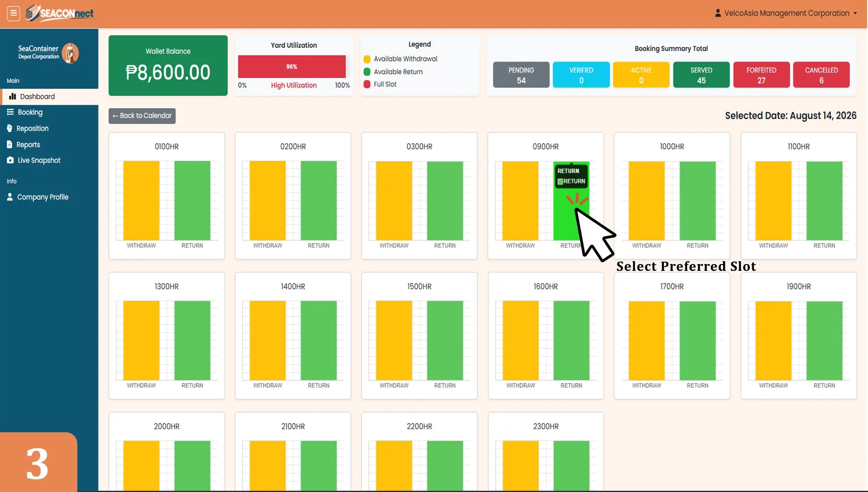This screenshot has height=492, width=868.
Task: Click the ACTIVE 0 summary card
Action: tap(641, 75)
